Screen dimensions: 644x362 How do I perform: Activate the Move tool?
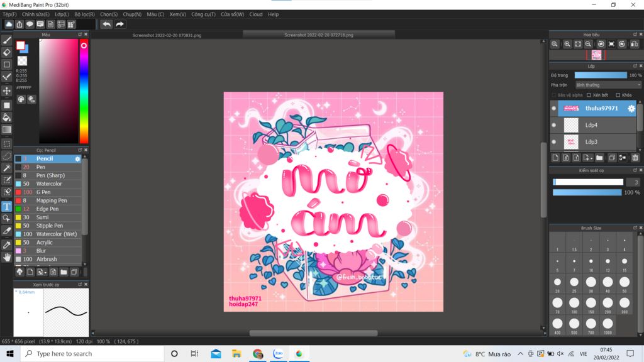[x=6, y=90]
